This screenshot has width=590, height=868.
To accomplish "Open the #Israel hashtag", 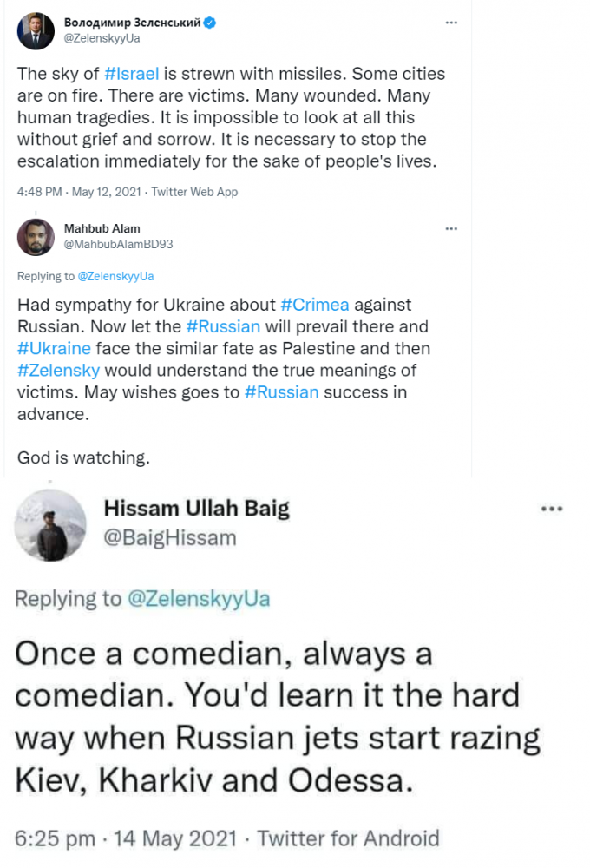I will [x=131, y=74].
